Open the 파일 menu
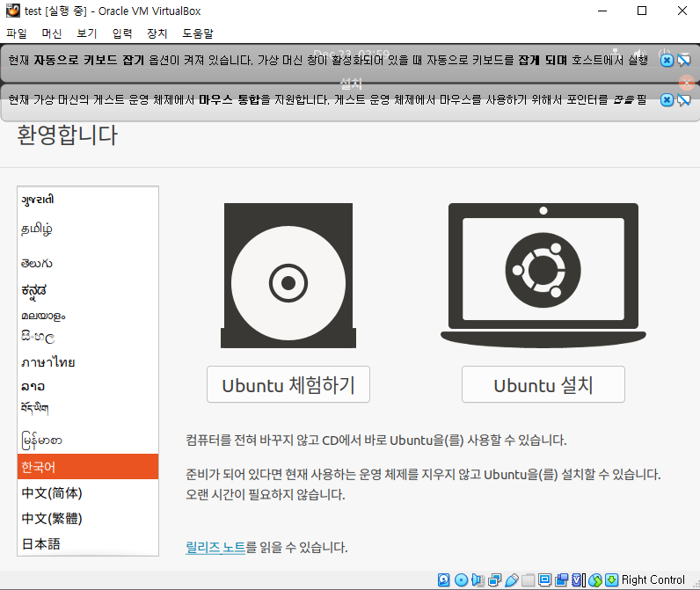This screenshot has width=700, height=590. (17, 33)
